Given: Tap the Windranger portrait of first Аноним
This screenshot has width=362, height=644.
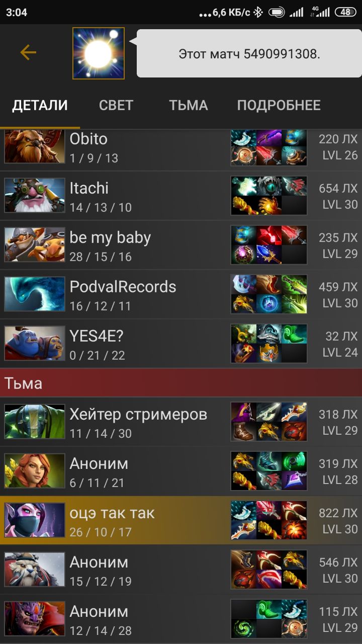Looking at the screenshot, I should coord(35,471).
